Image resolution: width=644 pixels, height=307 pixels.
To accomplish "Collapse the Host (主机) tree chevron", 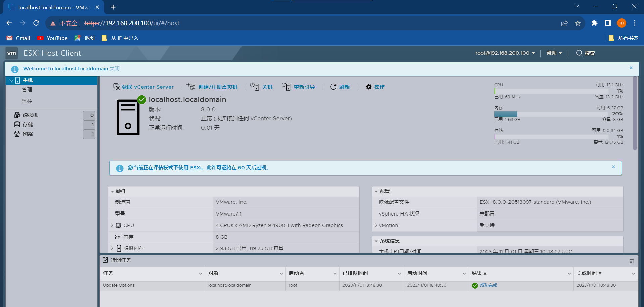I will [11, 80].
